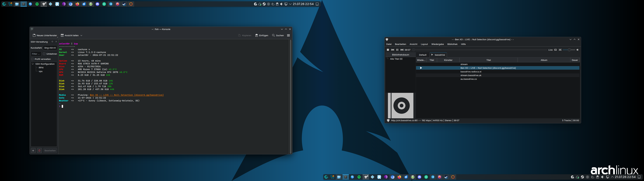
Task: Click Einfügen in Konsole toolbar
Action: (x=261, y=36)
